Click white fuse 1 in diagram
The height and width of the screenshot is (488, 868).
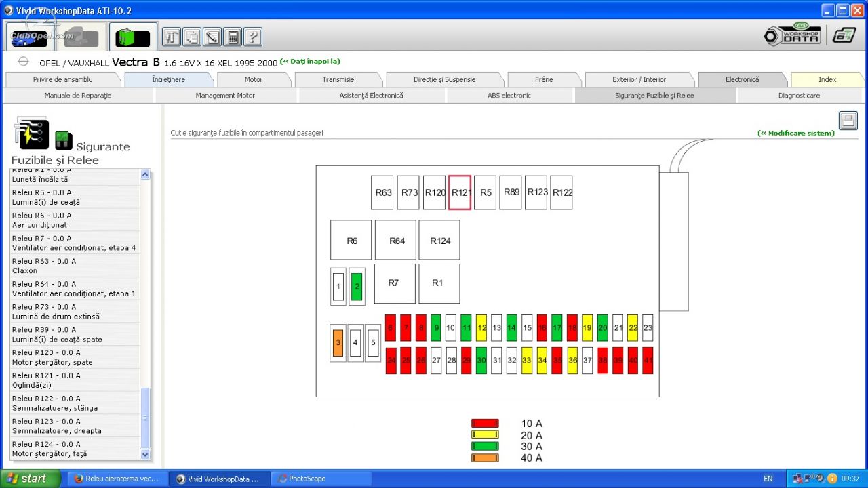(x=338, y=287)
